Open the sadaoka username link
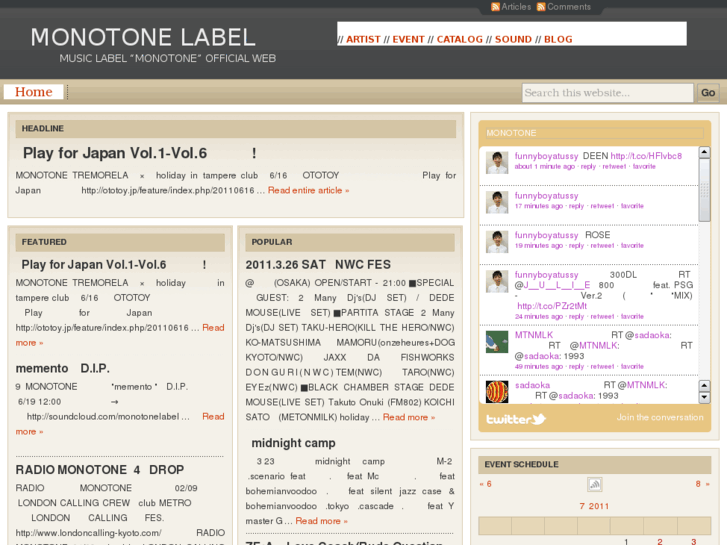 tap(532, 385)
